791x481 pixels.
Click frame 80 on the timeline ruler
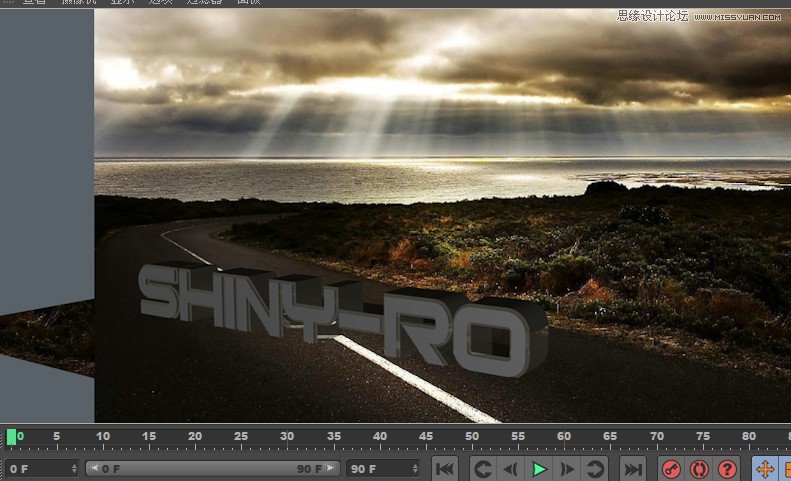click(x=749, y=436)
